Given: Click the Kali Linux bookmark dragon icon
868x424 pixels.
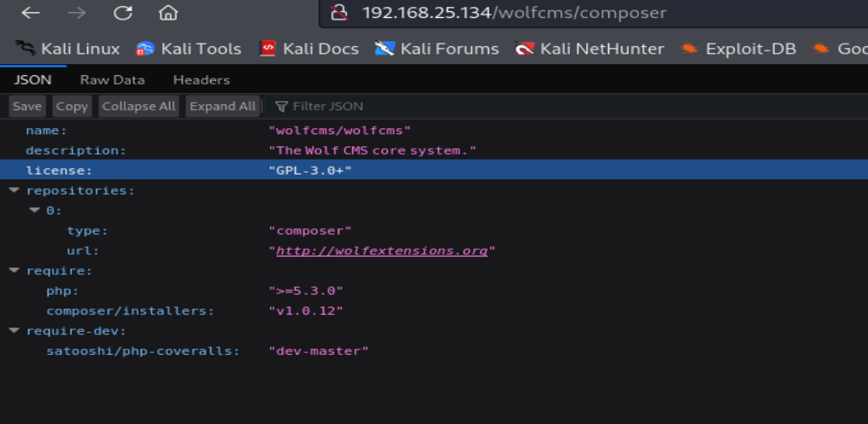Looking at the screenshot, I should pos(25,49).
